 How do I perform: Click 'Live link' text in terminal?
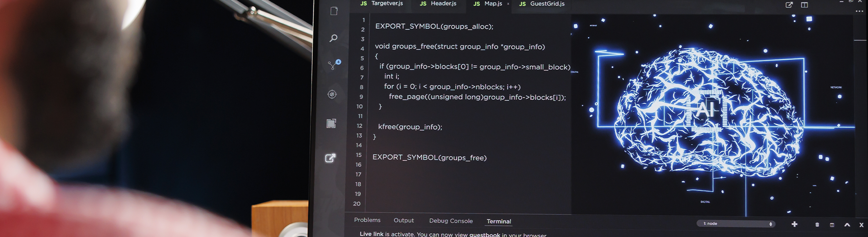(x=371, y=234)
